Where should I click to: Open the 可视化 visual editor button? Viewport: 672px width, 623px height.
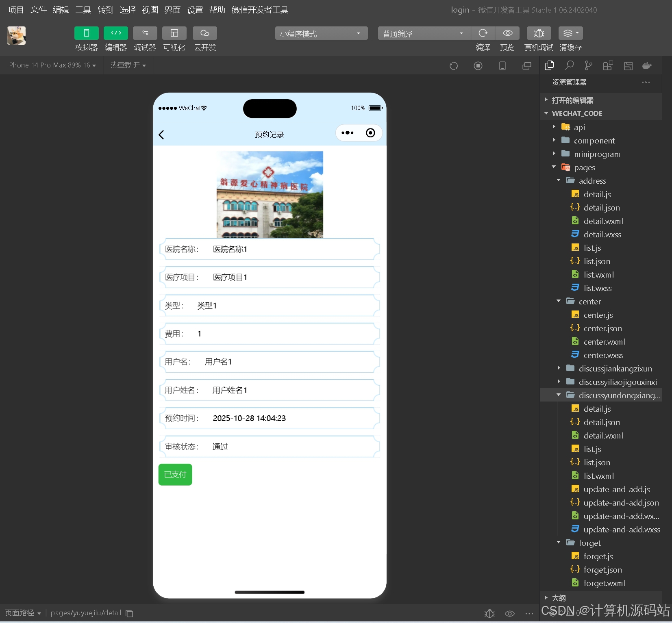click(174, 33)
